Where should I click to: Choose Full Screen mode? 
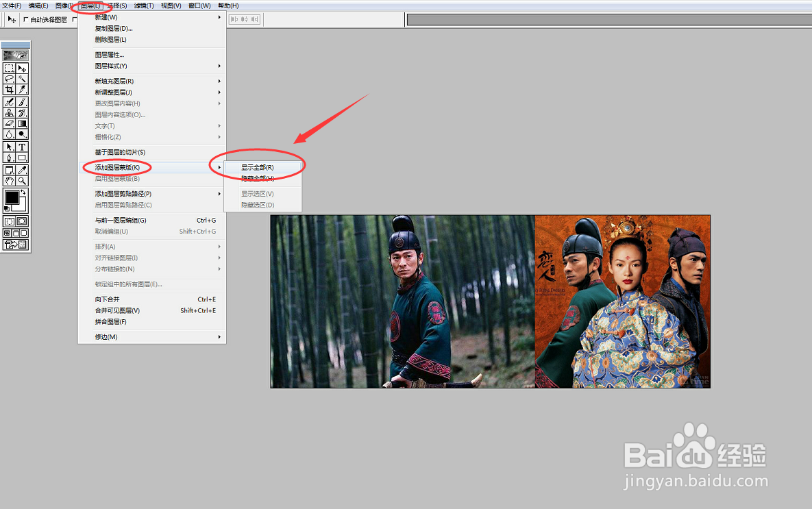tap(24, 233)
